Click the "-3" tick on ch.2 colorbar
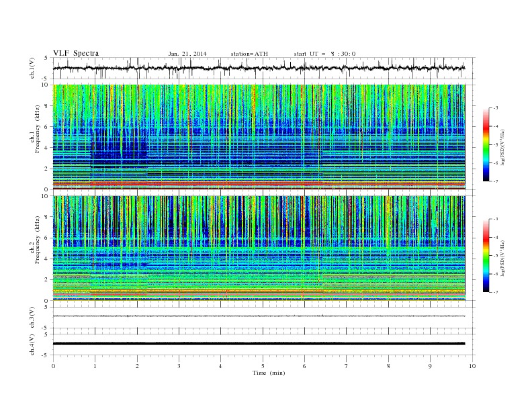Image resolution: width=532 pixels, height=411 pixels. [496, 219]
